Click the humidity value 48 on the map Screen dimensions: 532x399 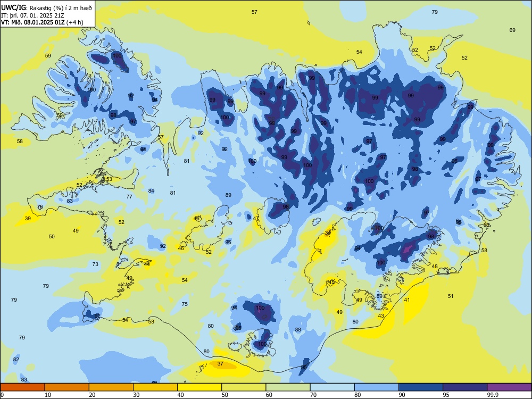[435, 267]
